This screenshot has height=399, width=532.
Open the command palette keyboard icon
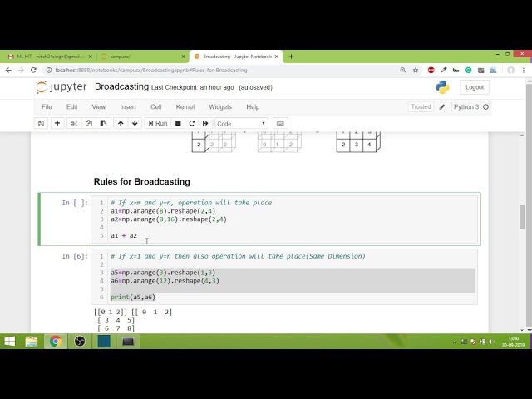(280, 123)
